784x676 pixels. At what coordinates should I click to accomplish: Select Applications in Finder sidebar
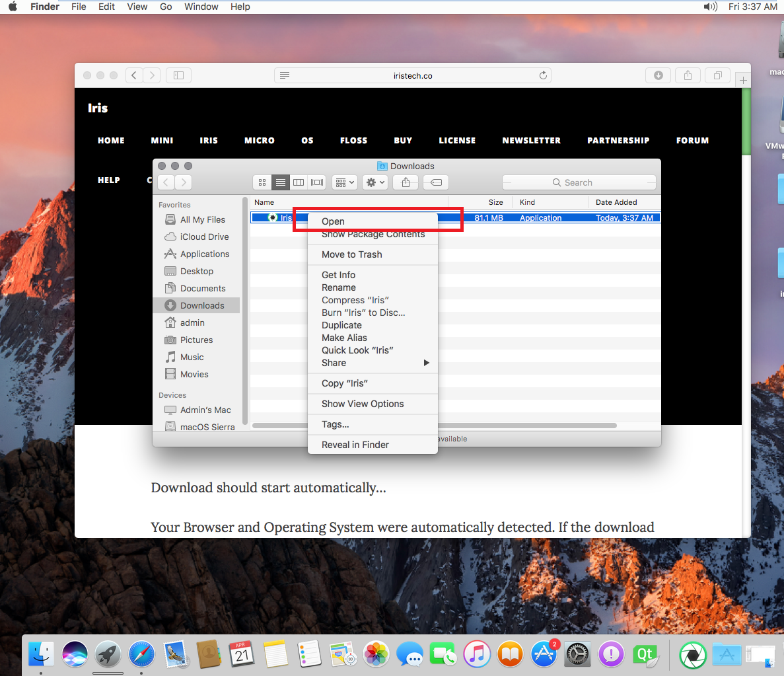(197, 254)
